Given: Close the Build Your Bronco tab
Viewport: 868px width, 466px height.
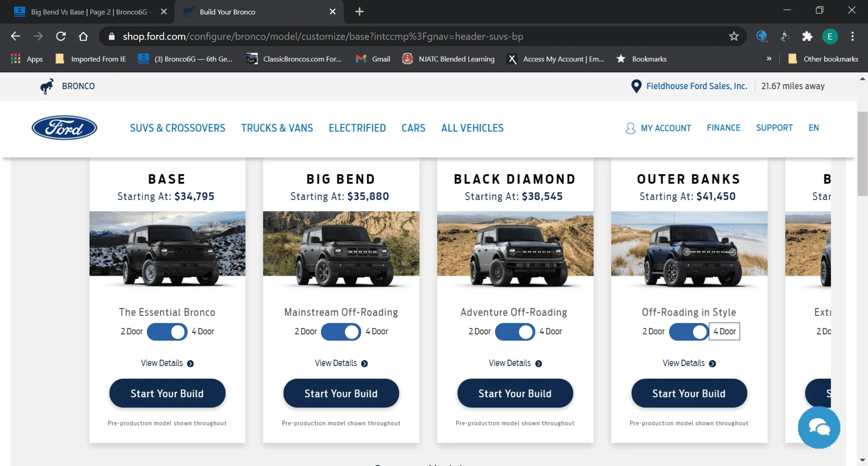Looking at the screenshot, I should [x=333, y=11].
